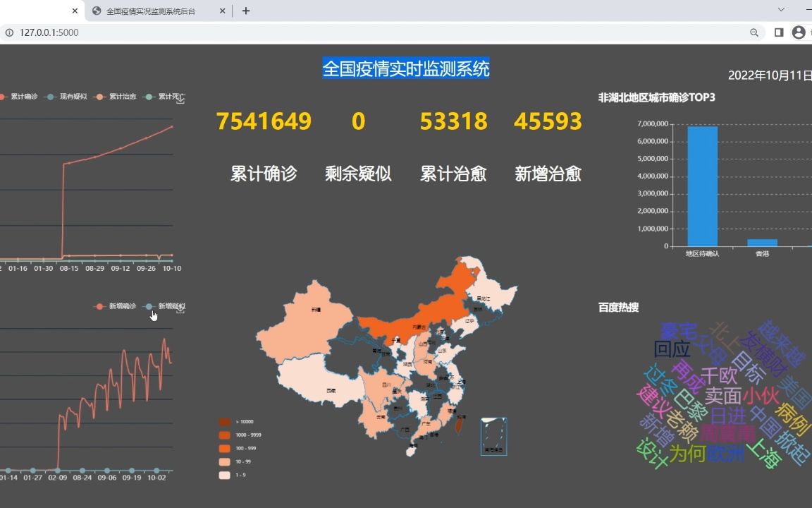Click the word 病例 in word cloud
The width and height of the screenshot is (812, 508).
(x=793, y=418)
